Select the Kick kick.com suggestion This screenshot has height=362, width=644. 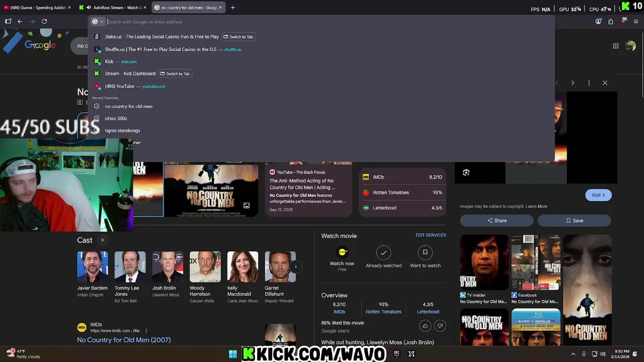pos(321,61)
